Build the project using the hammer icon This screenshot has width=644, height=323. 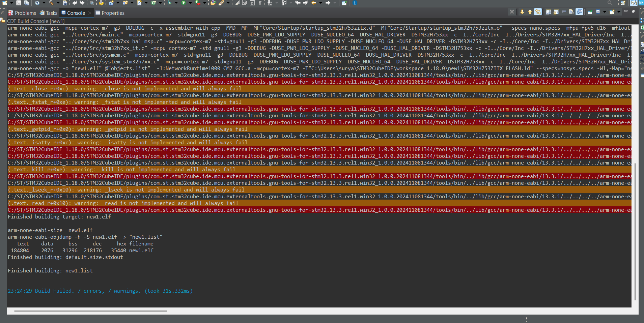(51, 3)
